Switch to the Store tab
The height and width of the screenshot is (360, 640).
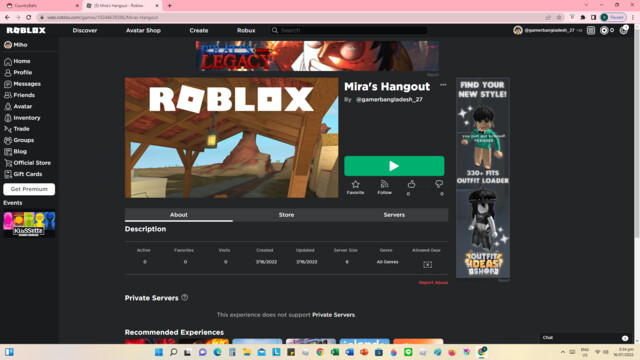tap(286, 215)
